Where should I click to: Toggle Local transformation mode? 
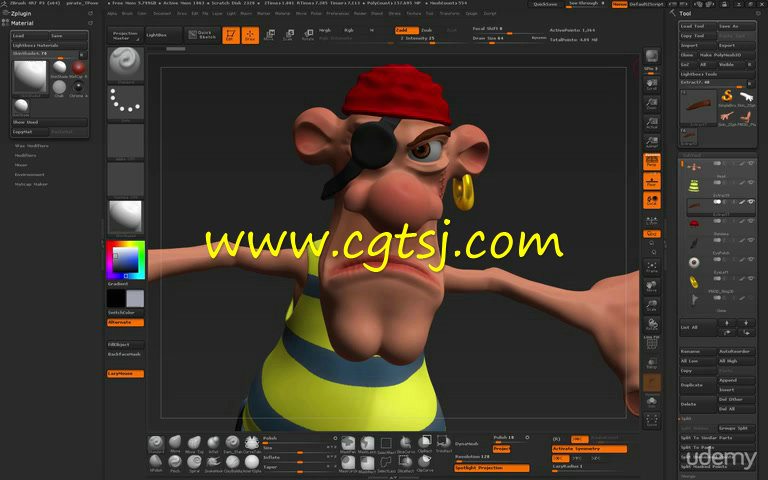[651, 200]
